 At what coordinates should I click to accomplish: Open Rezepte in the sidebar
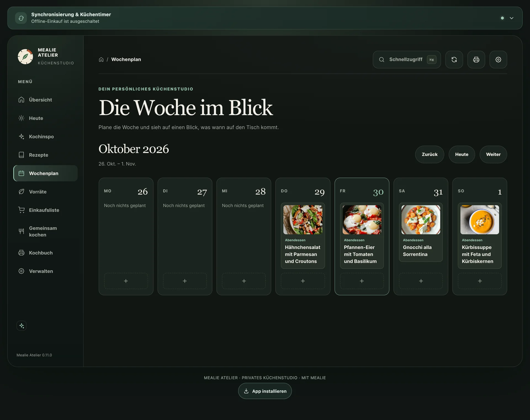click(x=46, y=155)
